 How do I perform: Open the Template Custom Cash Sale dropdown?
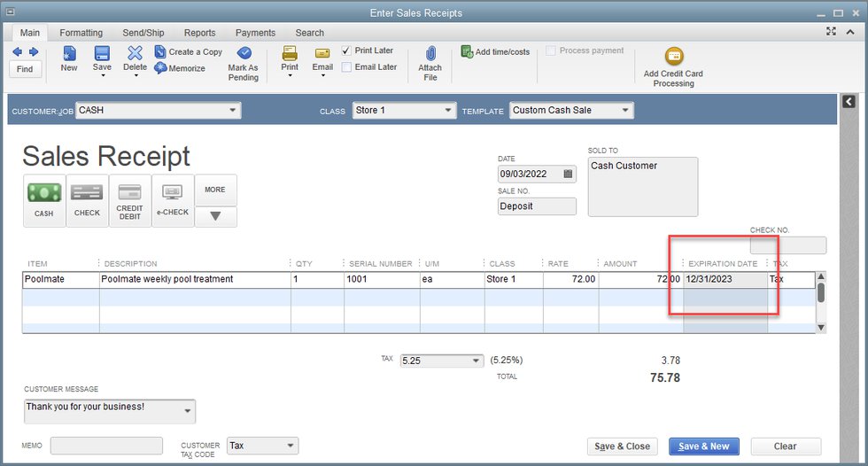pyautogui.click(x=625, y=111)
